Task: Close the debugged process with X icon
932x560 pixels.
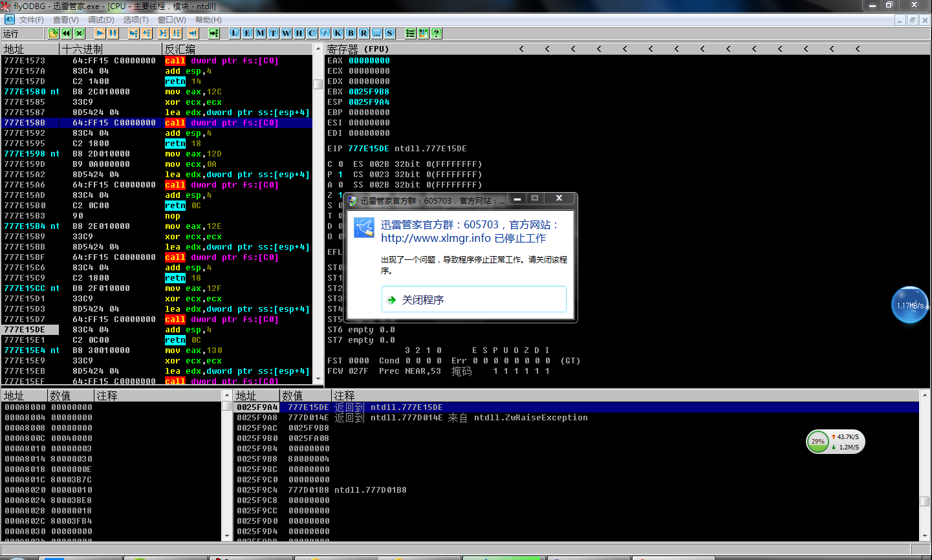Action: click(80, 33)
